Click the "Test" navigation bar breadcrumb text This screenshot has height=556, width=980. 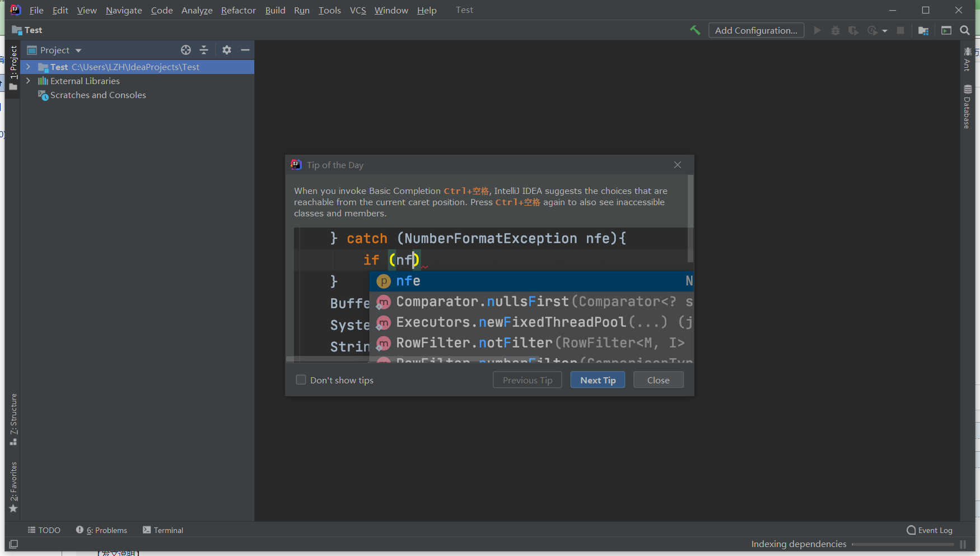pos(34,30)
